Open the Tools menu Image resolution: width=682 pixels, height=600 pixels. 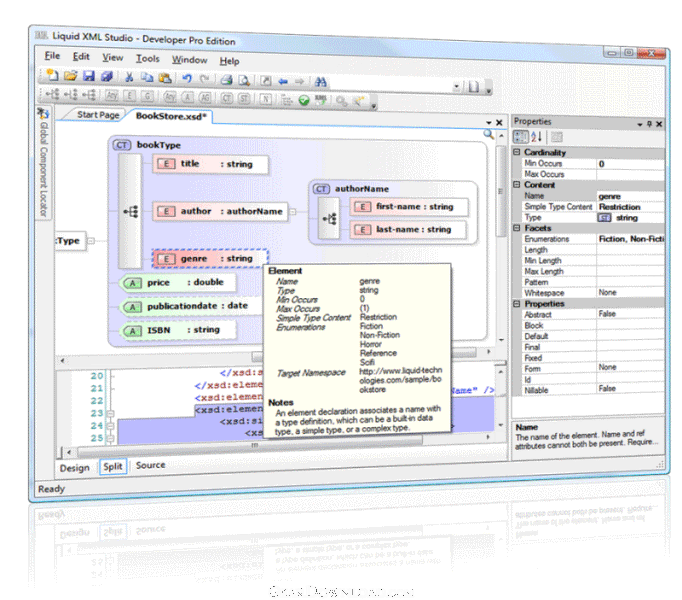click(148, 58)
